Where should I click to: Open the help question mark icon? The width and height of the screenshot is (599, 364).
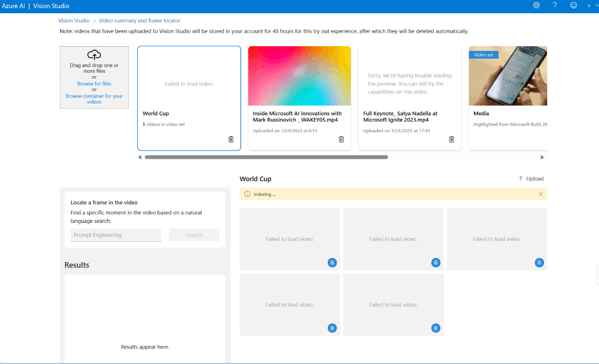[x=555, y=6]
